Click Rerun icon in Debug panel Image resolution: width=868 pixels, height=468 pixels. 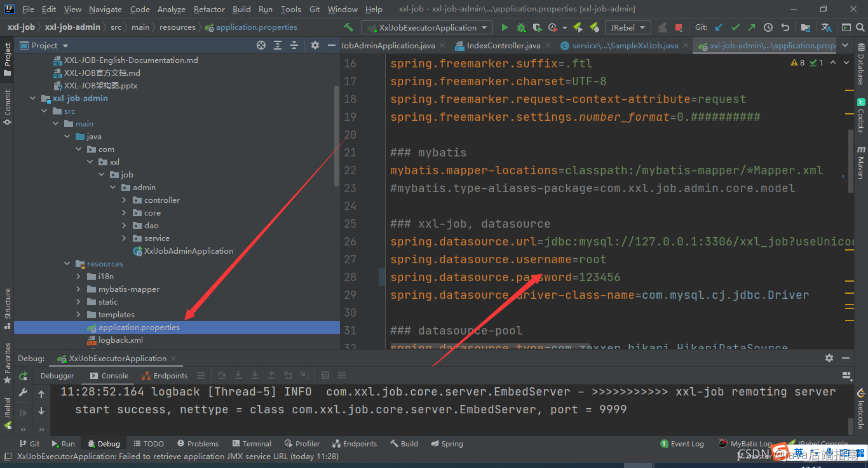coord(24,376)
